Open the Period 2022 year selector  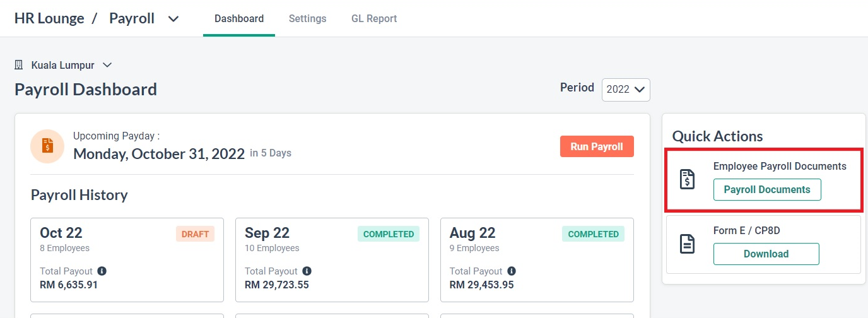tap(626, 90)
